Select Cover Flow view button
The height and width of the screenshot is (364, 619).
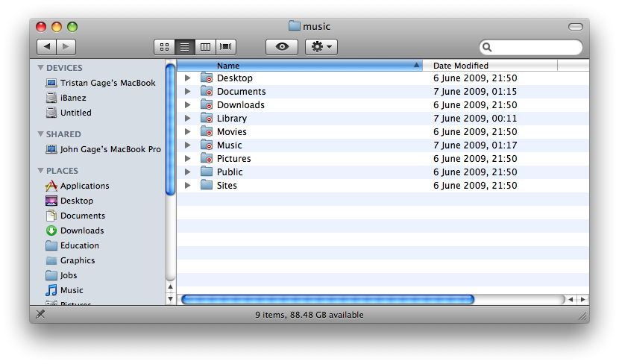pos(226,47)
